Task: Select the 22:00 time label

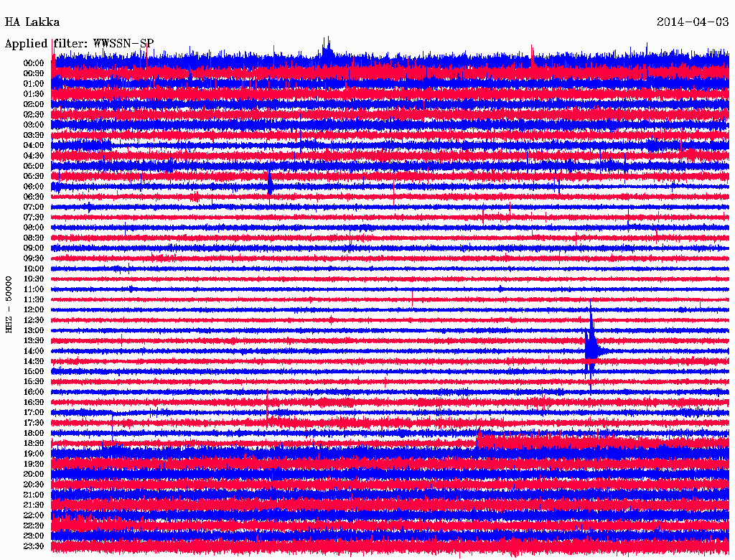Action: point(34,515)
